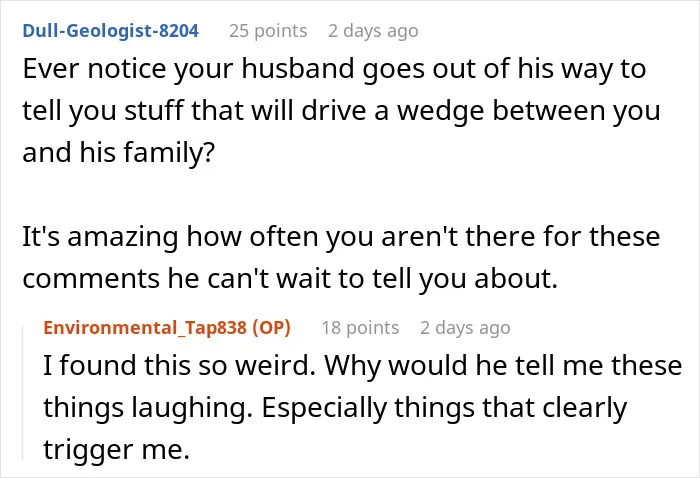700x478 pixels.
Task: Click the line "and his family?"
Action: (119, 153)
